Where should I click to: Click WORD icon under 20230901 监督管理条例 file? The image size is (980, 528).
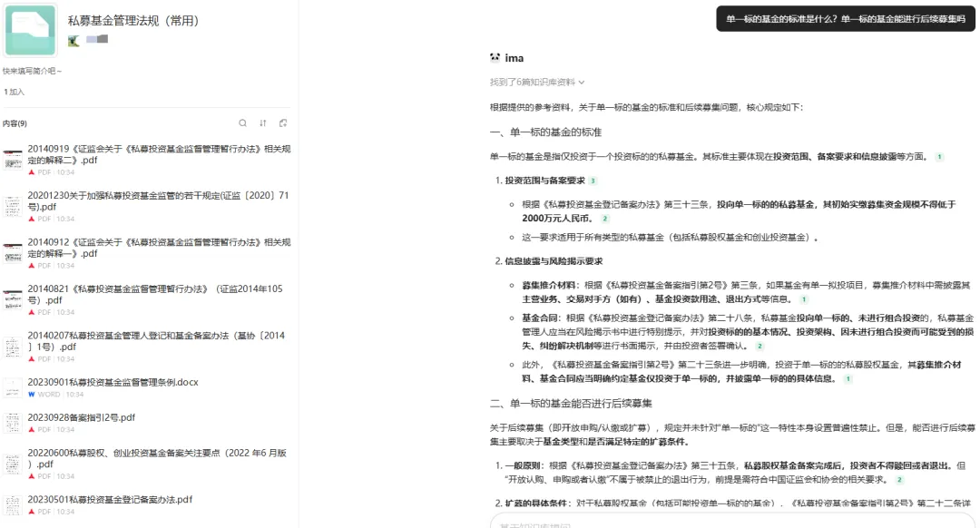pyautogui.click(x=31, y=395)
